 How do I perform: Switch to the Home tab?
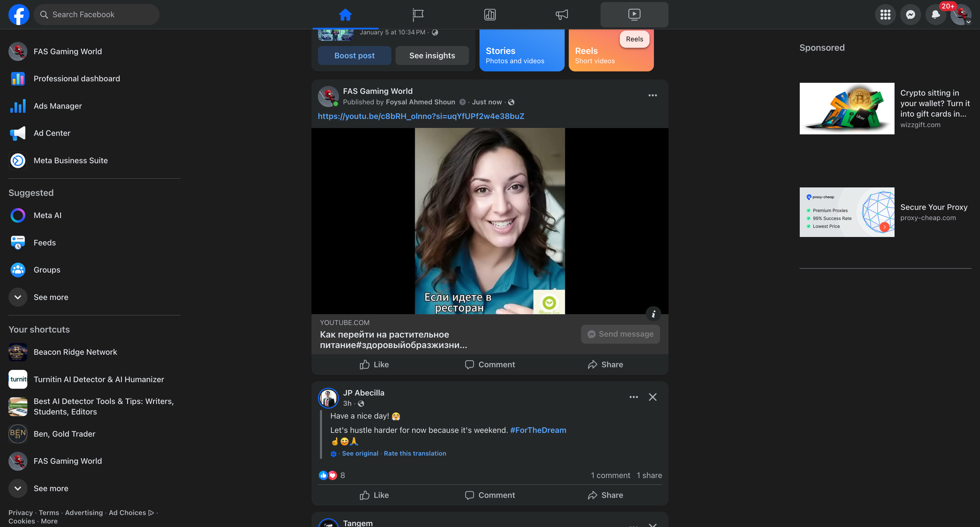[x=345, y=15]
